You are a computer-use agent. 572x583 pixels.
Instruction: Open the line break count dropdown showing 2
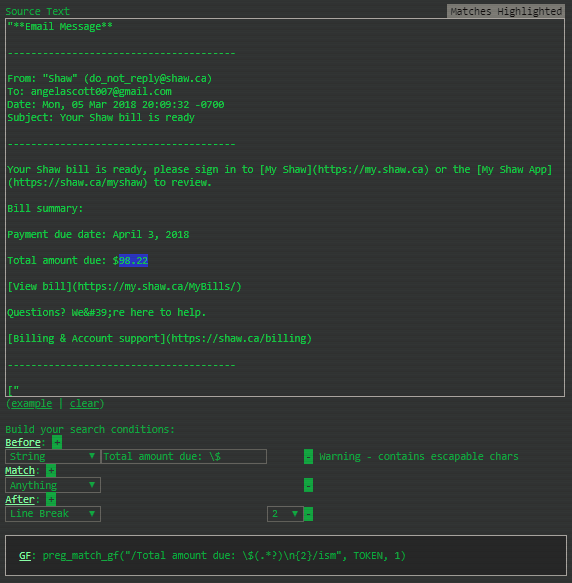[x=285, y=514]
